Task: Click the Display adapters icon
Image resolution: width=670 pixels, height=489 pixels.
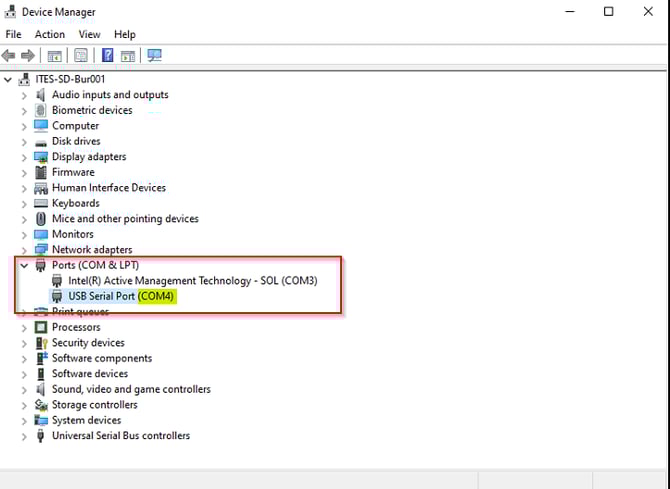Action: 41,157
